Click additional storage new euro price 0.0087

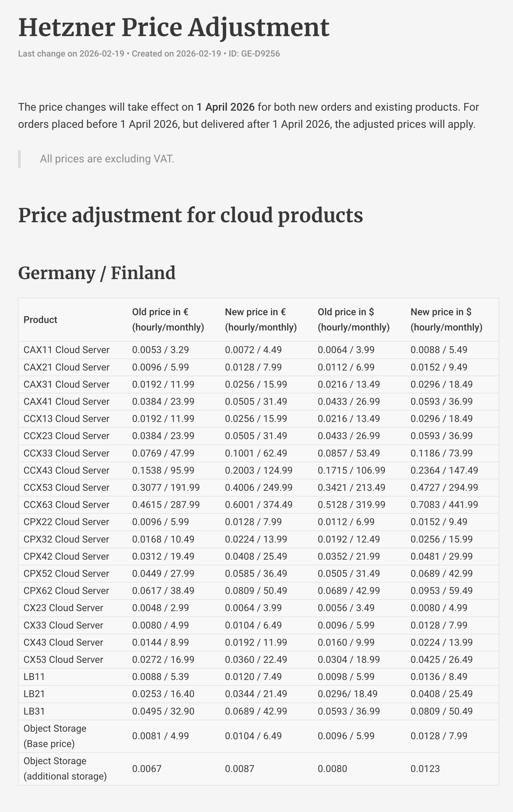click(239, 769)
